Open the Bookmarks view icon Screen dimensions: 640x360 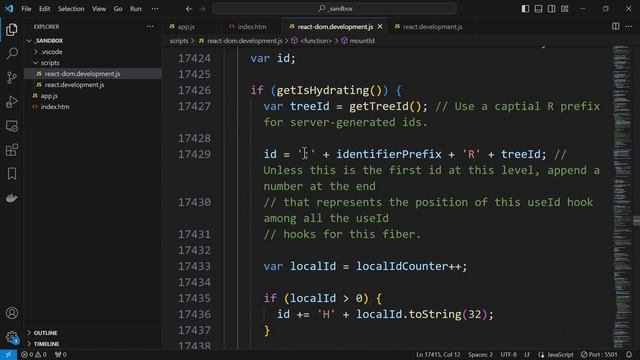[12, 174]
